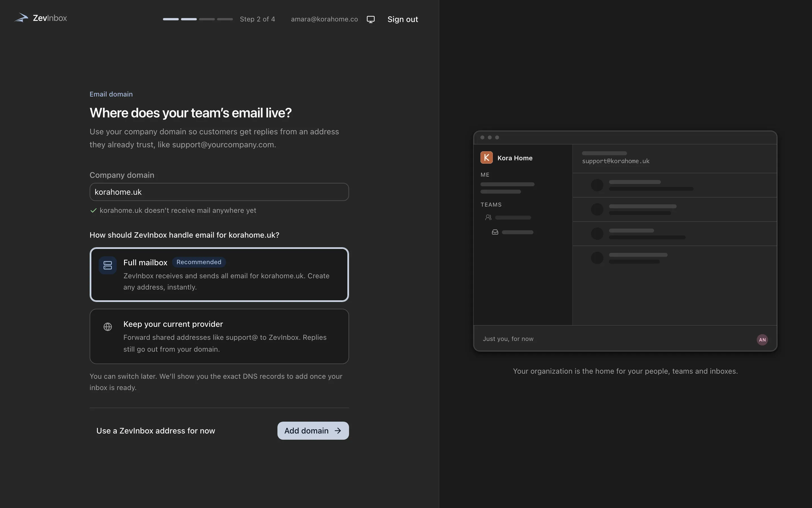Click the first placeholder message row avatar

pyautogui.click(x=597, y=185)
